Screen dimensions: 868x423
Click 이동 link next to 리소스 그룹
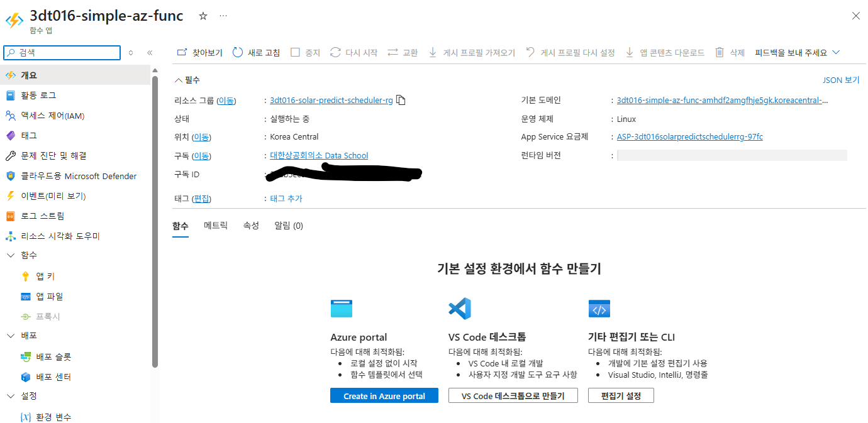point(226,101)
